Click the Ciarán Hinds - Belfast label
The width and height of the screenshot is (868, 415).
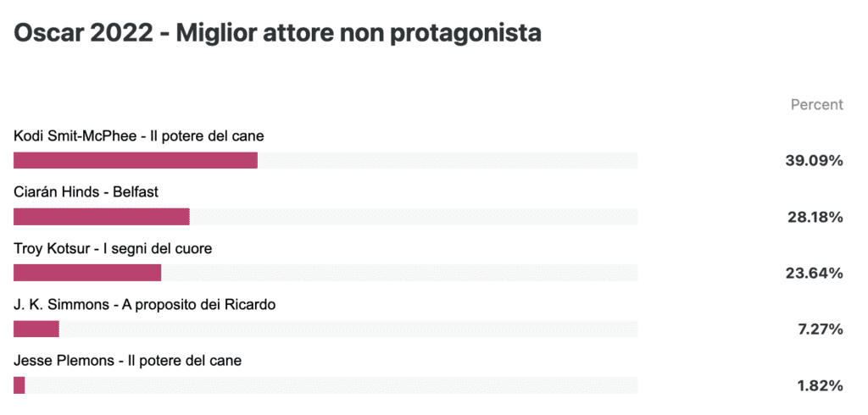(x=86, y=192)
